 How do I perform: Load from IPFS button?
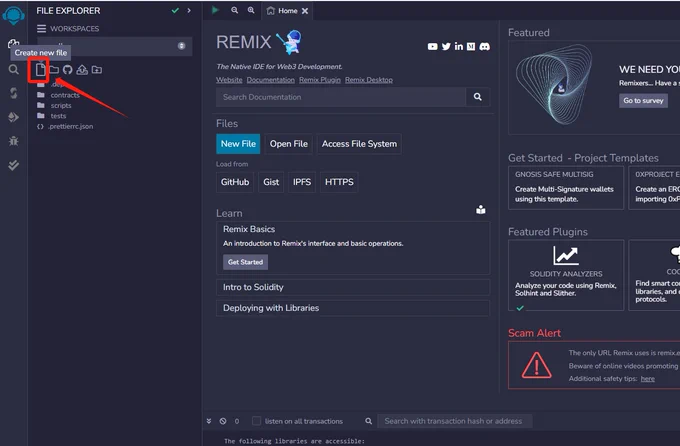pyautogui.click(x=302, y=182)
